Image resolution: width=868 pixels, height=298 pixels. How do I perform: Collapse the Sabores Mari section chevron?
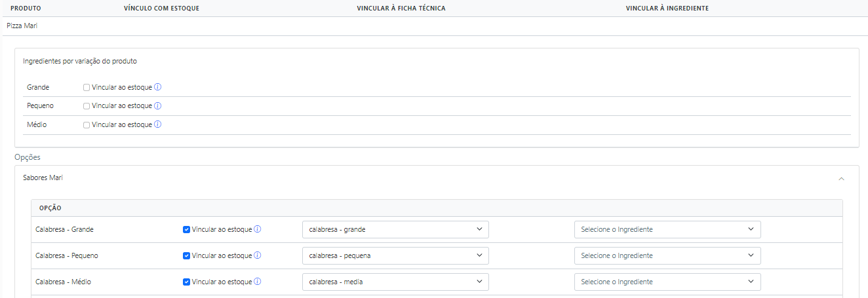[842, 178]
